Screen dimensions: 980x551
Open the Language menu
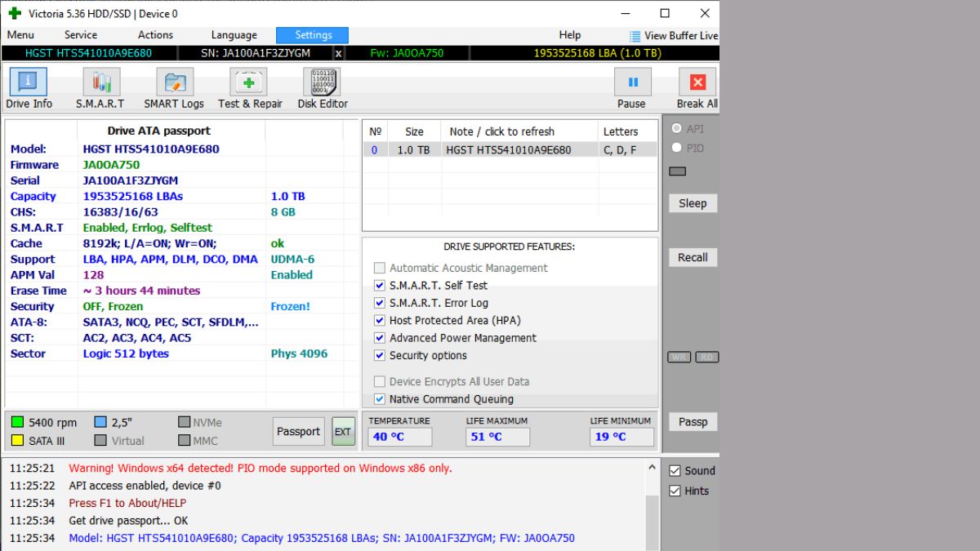[234, 35]
